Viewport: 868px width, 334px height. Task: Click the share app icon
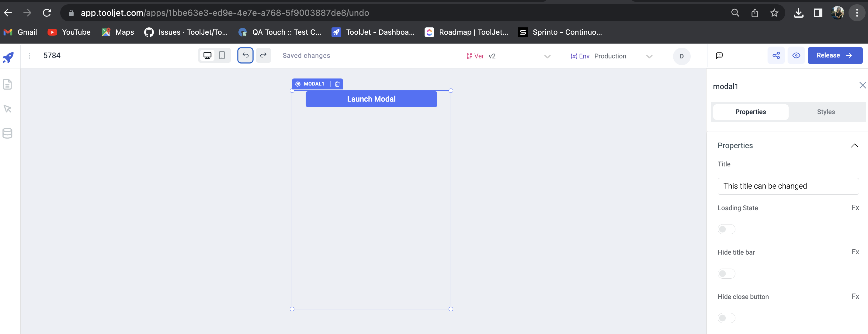776,56
